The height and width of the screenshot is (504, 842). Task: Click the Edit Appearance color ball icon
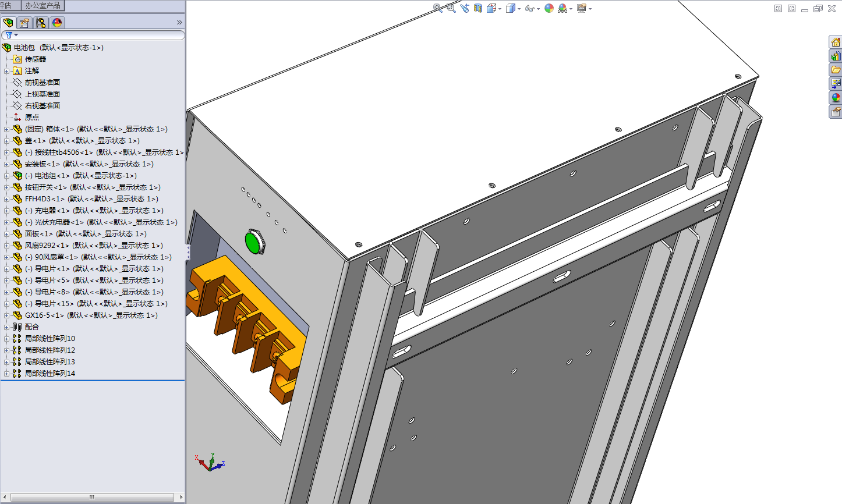tap(549, 8)
